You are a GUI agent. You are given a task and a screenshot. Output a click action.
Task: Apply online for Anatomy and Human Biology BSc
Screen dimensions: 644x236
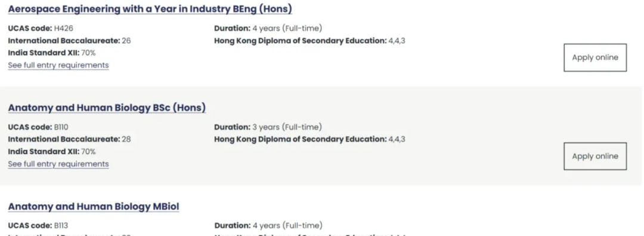(x=595, y=156)
